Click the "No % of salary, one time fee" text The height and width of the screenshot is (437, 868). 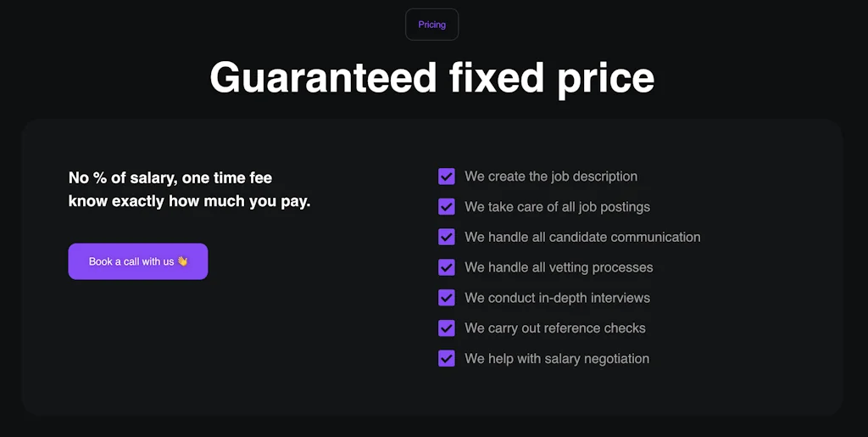click(170, 178)
